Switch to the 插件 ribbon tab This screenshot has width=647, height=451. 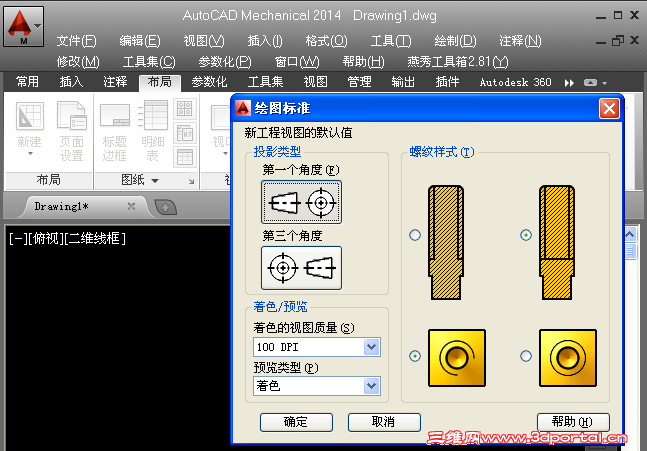(447, 82)
